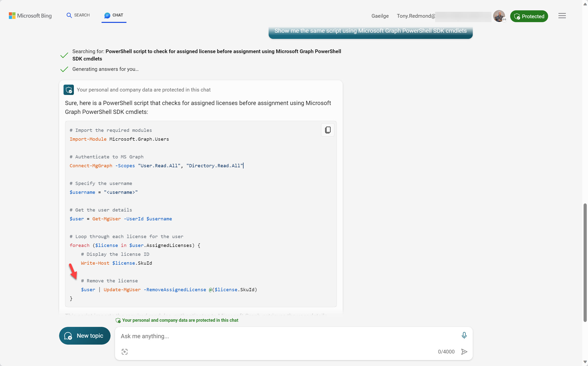Viewport: 588px width, 366px height.
Task: Click the $username = "<username>" line
Action: [x=104, y=192]
